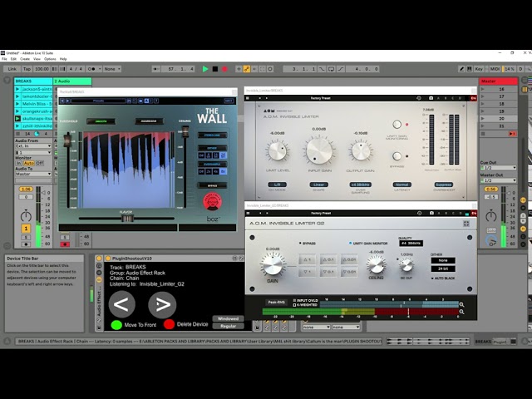This screenshot has width=532, height=399.
Task: Arm the red Record button in transport
Action: 224,69
